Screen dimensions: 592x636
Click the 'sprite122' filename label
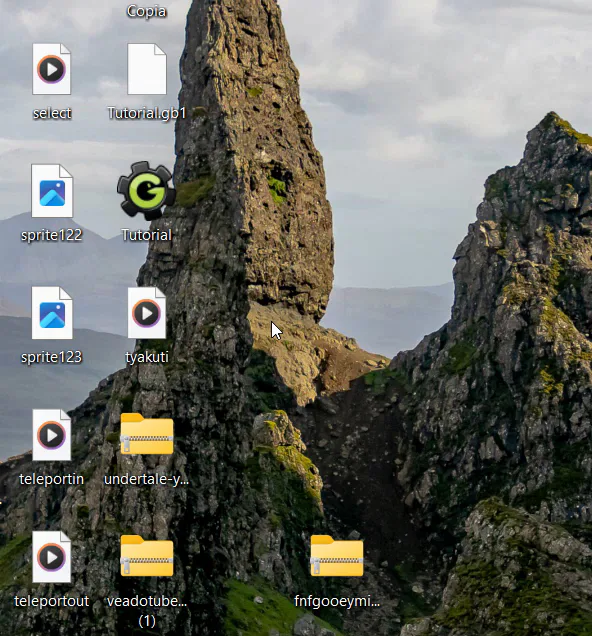(51, 235)
